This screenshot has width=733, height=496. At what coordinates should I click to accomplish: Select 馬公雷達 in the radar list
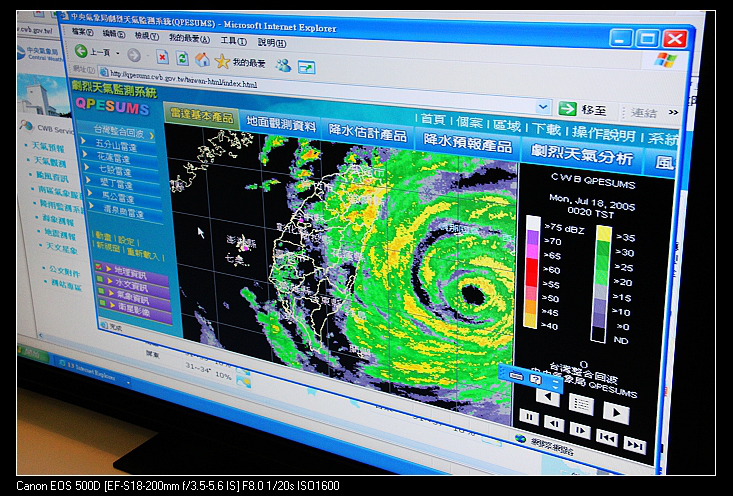coord(118,196)
